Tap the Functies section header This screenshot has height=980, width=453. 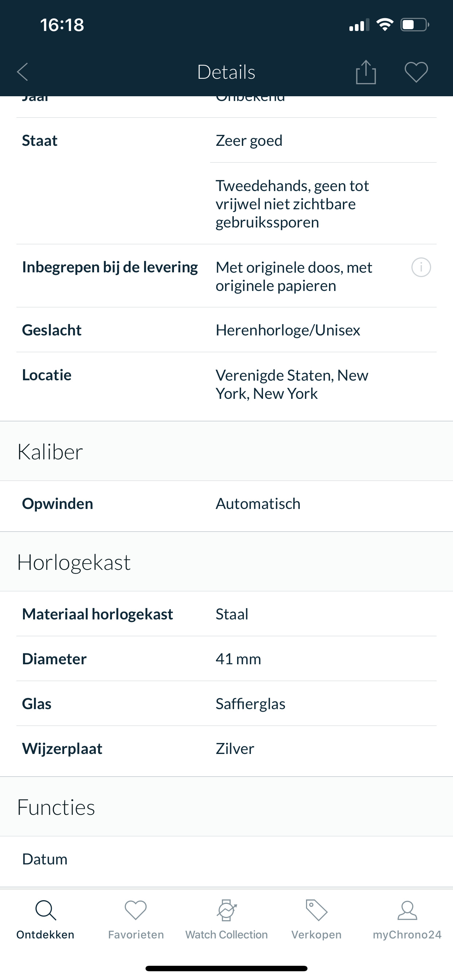click(226, 807)
